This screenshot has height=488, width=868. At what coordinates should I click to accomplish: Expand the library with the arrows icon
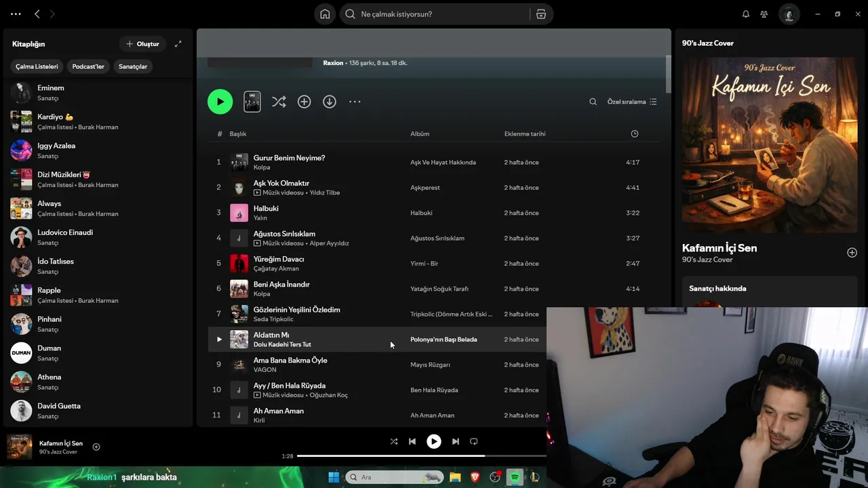[x=178, y=44]
